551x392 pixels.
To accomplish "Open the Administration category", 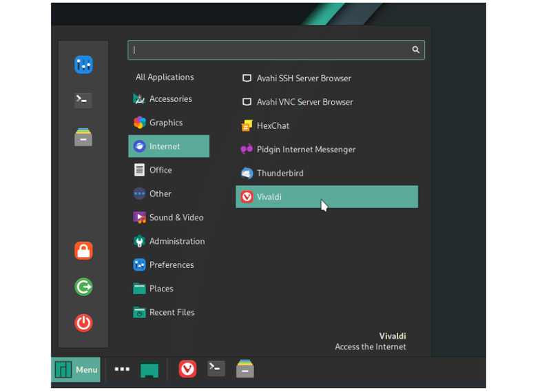I will 169,241.
